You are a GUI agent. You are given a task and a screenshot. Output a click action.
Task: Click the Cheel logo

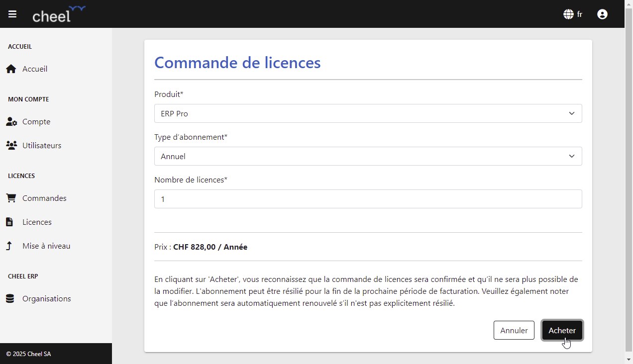pyautogui.click(x=59, y=14)
